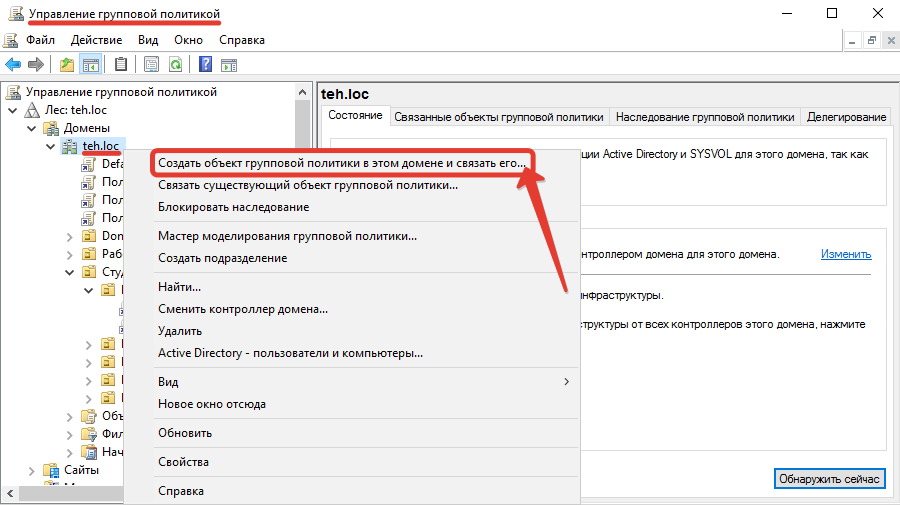Viewport: 900px width, 505px height.
Task: Click the Forward arrow in toolbar
Action: 36,65
